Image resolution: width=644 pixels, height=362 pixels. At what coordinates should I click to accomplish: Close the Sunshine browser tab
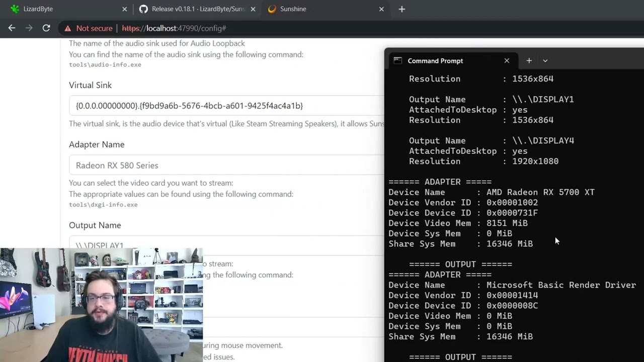tap(381, 9)
